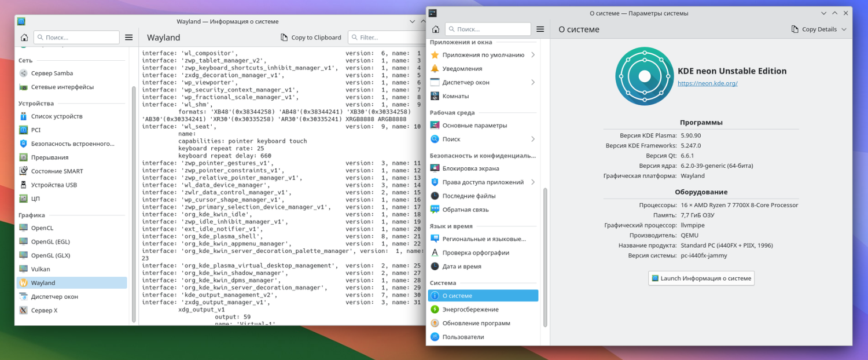Open Обратная связь settings

coord(483,210)
